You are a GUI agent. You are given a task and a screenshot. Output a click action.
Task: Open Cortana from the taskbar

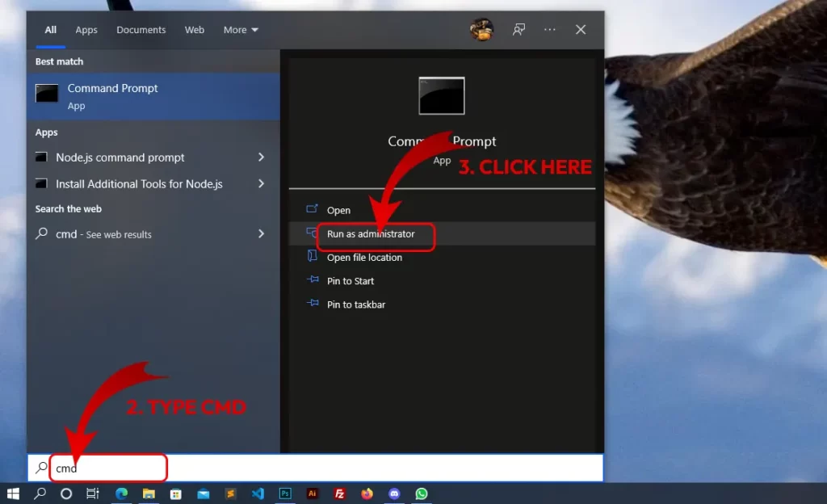pyautogui.click(x=66, y=493)
